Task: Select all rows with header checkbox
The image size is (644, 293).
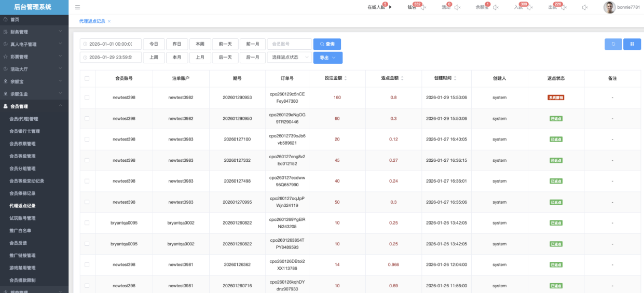Action: coord(87,78)
